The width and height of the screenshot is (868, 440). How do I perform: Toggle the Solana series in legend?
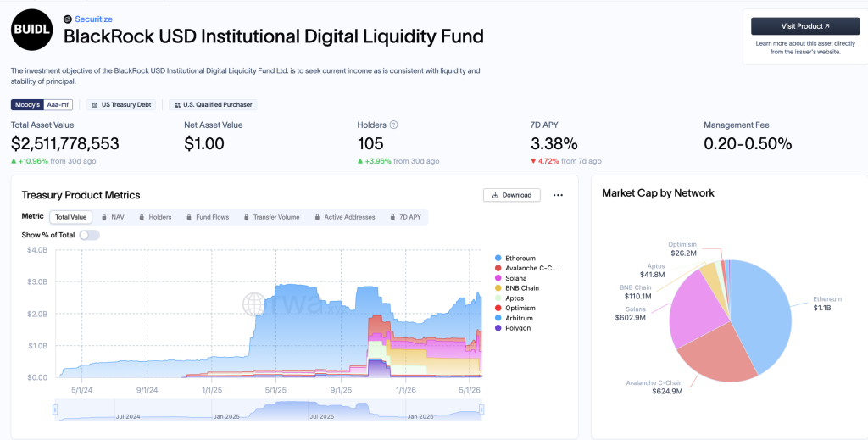511,278
